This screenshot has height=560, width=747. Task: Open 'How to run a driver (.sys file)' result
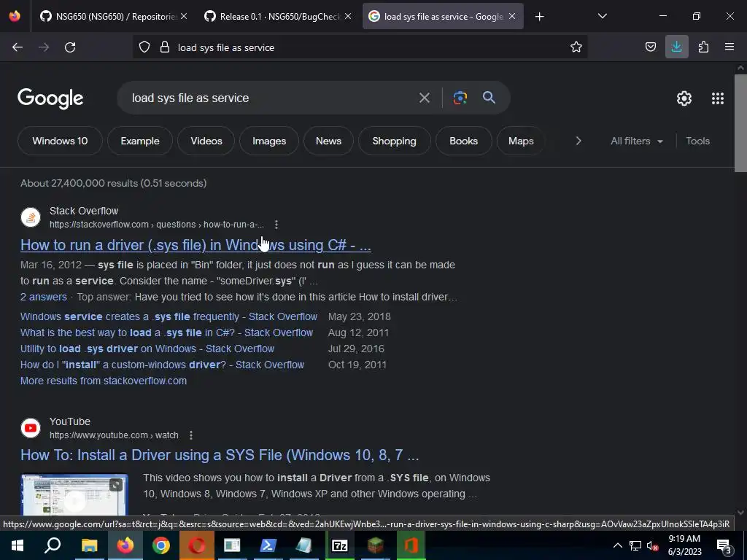(196, 245)
